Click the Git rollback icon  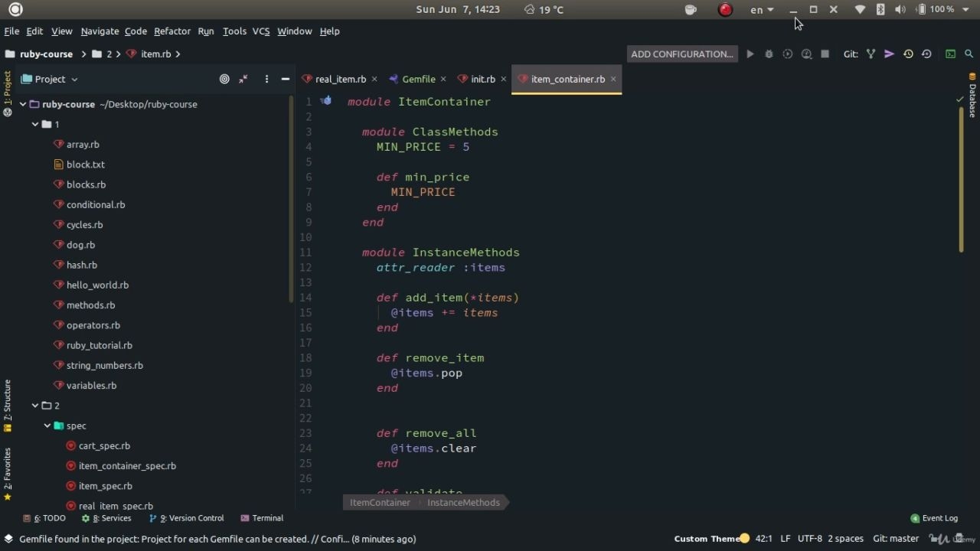pyautogui.click(x=926, y=54)
